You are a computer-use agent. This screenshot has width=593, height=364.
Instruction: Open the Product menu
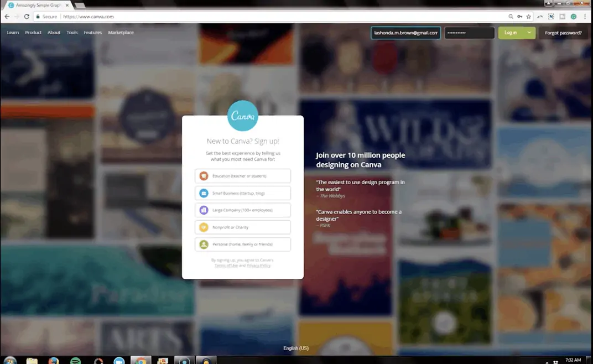coord(33,33)
